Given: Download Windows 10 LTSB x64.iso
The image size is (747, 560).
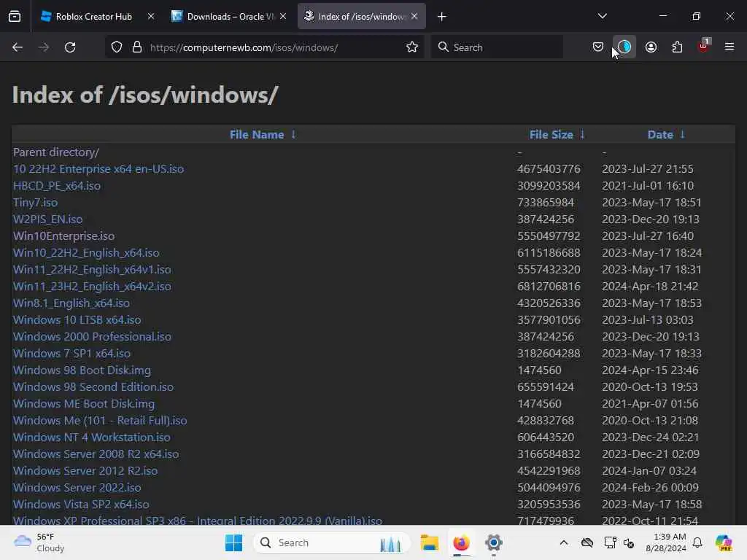Looking at the screenshot, I should click(77, 320).
